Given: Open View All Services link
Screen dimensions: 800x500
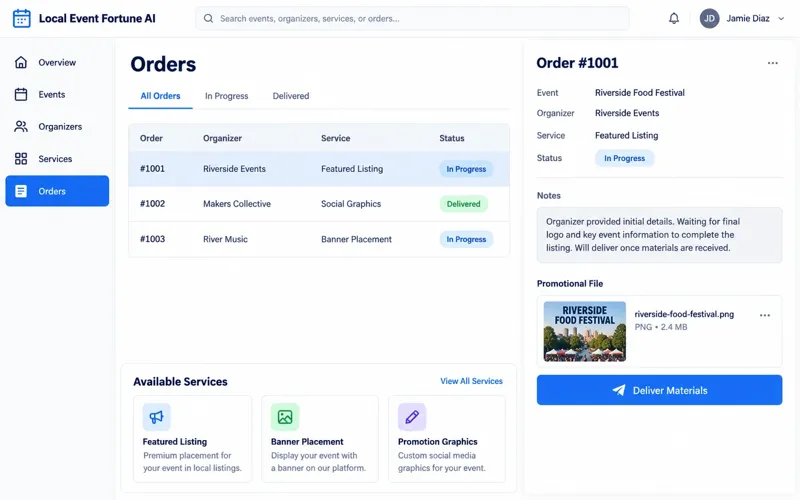Looking at the screenshot, I should pos(471,381).
